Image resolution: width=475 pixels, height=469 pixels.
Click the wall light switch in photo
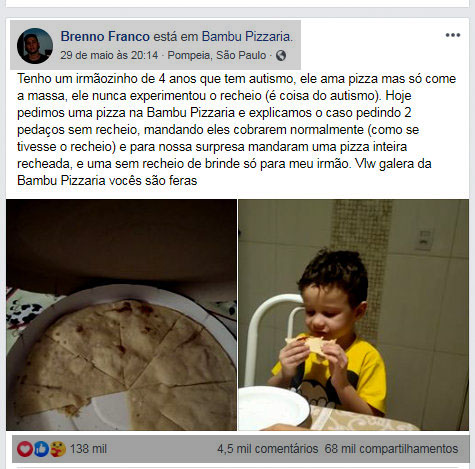coord(424,239)
